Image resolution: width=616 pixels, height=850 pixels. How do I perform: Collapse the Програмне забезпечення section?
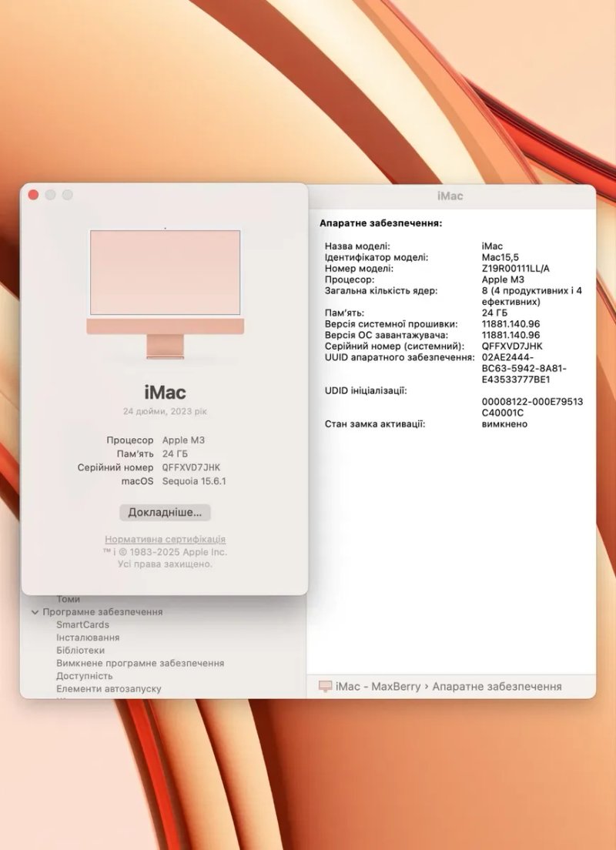coord(35,612)
